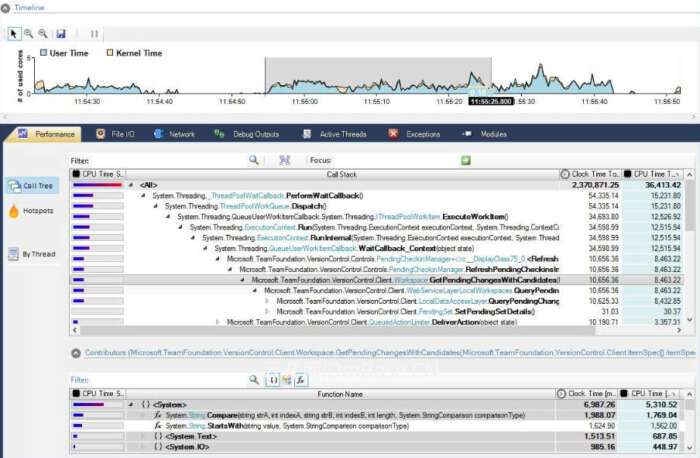The width and height of the screenshot is (700, 458).
Task: Collapse the <System> namespace group
Action: pyautogui.click(x=131, y=405)
